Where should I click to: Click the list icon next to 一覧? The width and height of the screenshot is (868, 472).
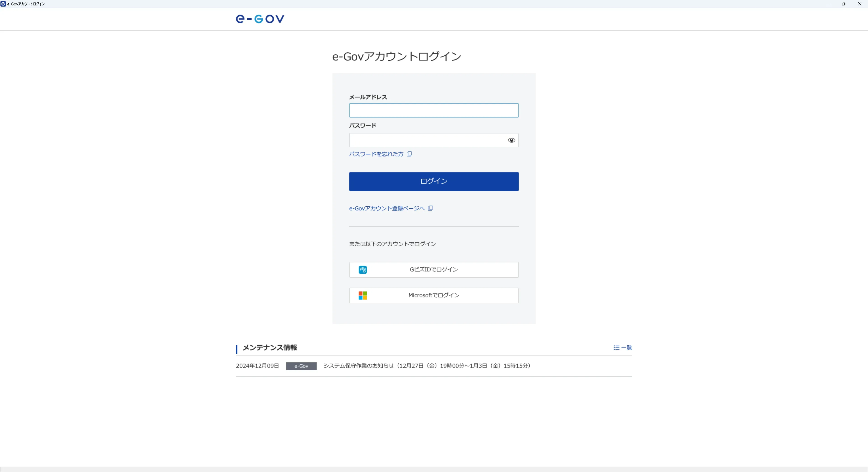tap(616, 348)
